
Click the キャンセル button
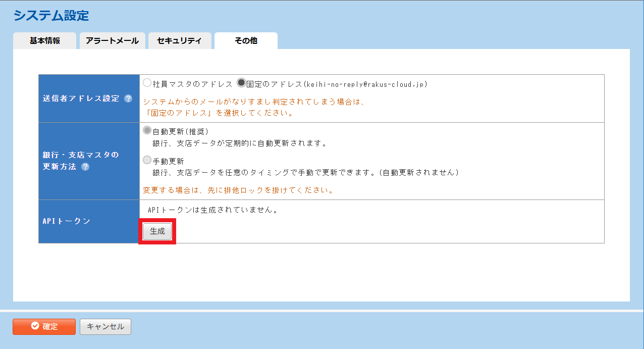[105, 327]
